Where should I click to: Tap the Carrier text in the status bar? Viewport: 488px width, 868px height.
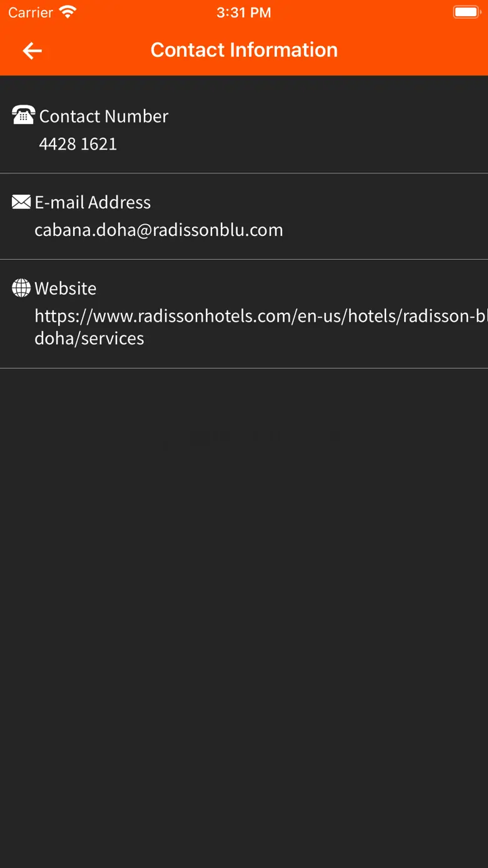31,12
